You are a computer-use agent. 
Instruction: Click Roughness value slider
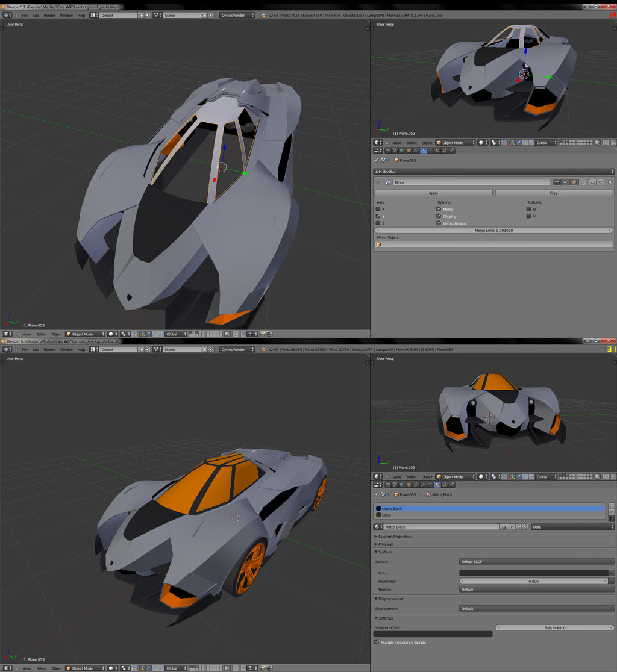tap(533, 581)
